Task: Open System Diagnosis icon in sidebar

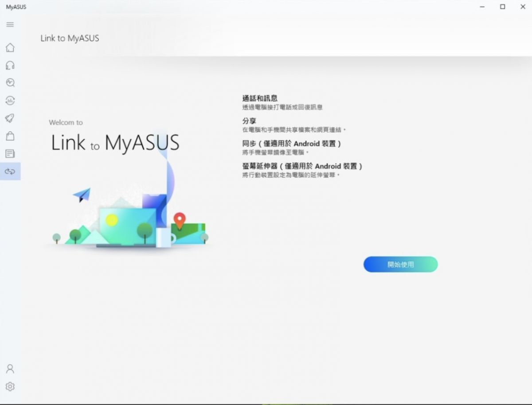Action: pyautogui.click(x=10, y=82)
